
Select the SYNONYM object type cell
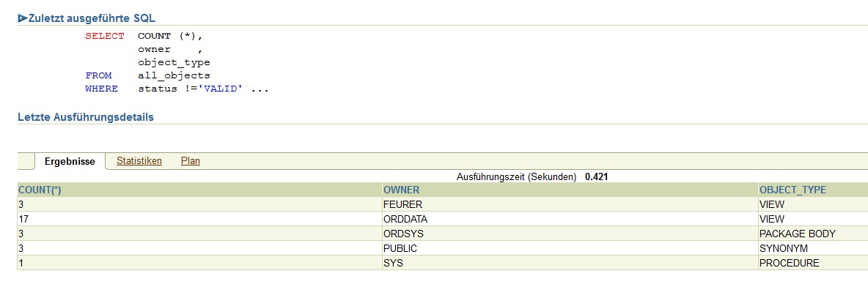783,248
